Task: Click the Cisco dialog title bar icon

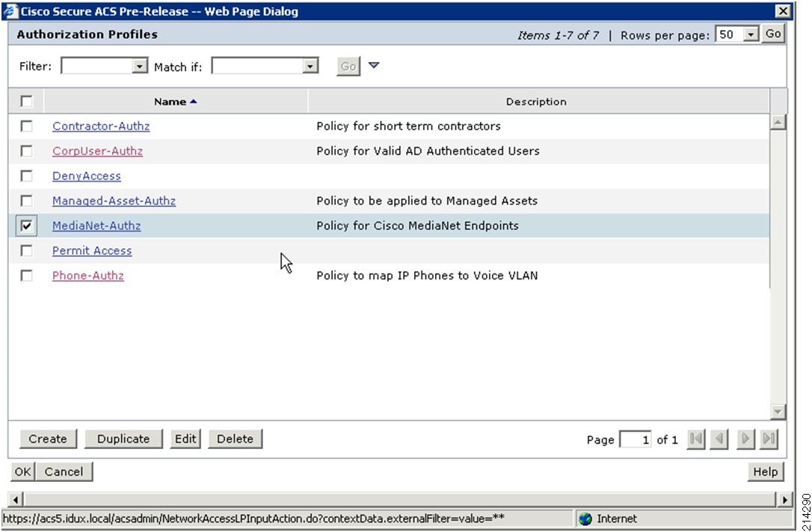Action: 10,11
